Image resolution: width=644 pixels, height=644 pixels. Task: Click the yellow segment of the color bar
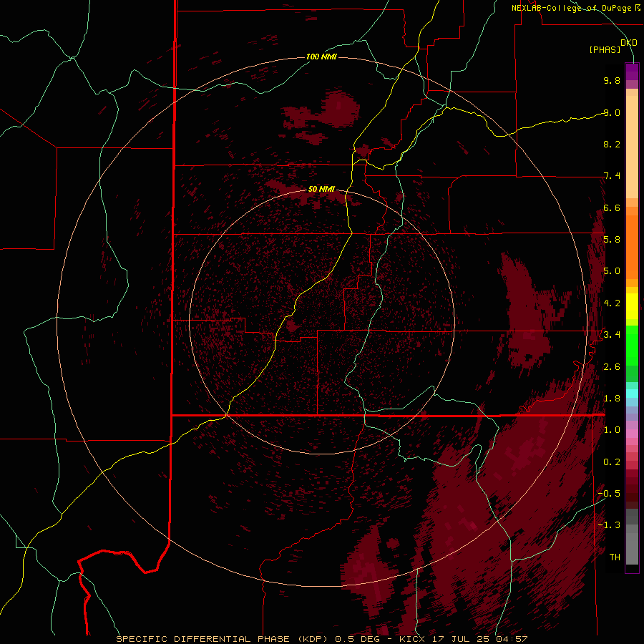click(x=632, y=306)
